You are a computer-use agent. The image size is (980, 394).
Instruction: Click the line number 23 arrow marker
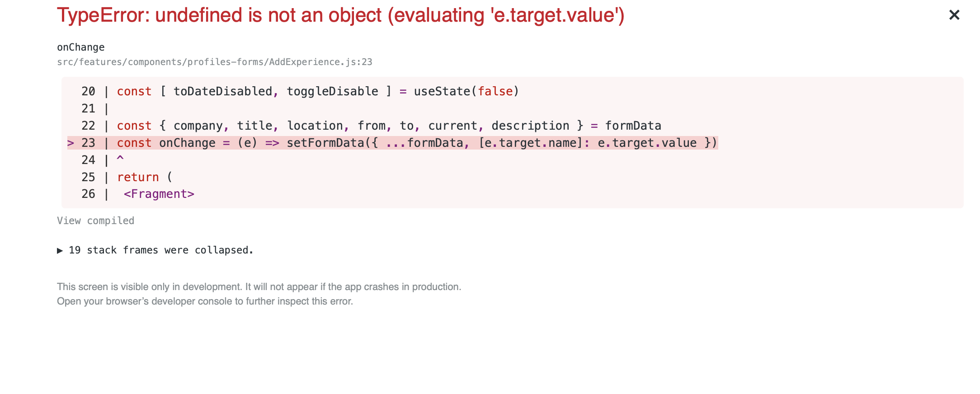coord(71,142)
